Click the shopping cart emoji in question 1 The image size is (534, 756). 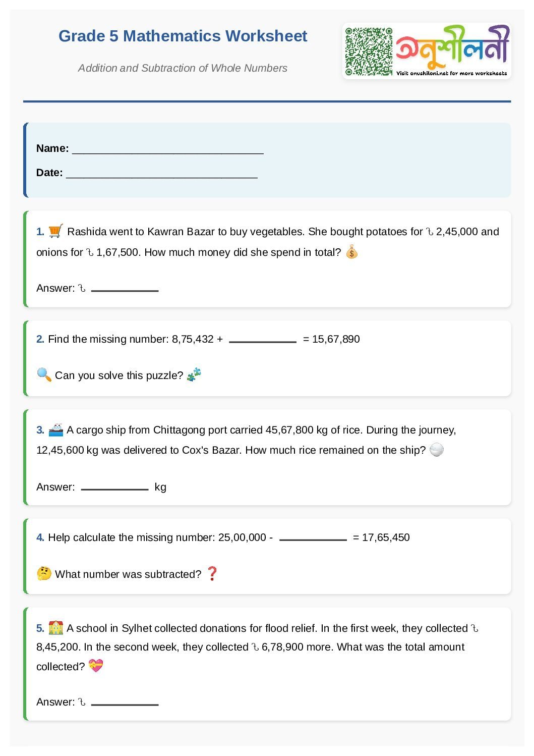55,231
